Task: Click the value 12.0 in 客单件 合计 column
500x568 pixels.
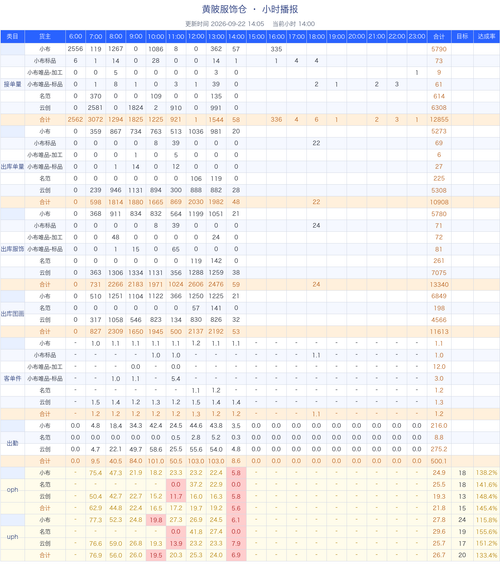Action: 439,367
